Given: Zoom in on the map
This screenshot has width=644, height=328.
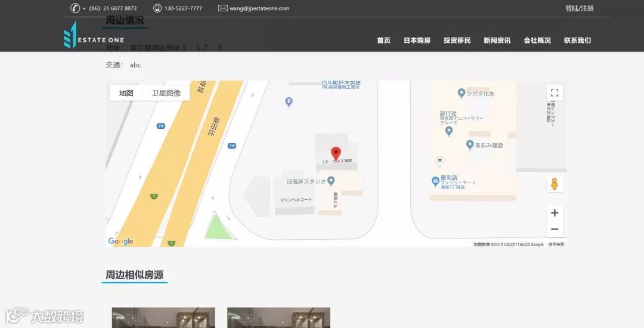Looking at the screenshot, I should pyautogui.click(x=555, y=213).
